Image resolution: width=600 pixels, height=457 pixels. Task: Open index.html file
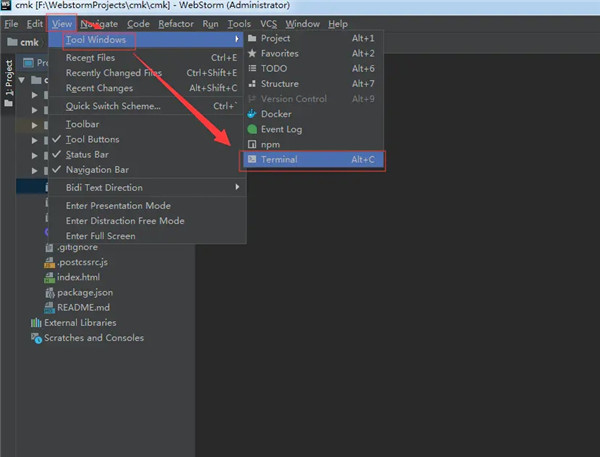coord(78,277)
